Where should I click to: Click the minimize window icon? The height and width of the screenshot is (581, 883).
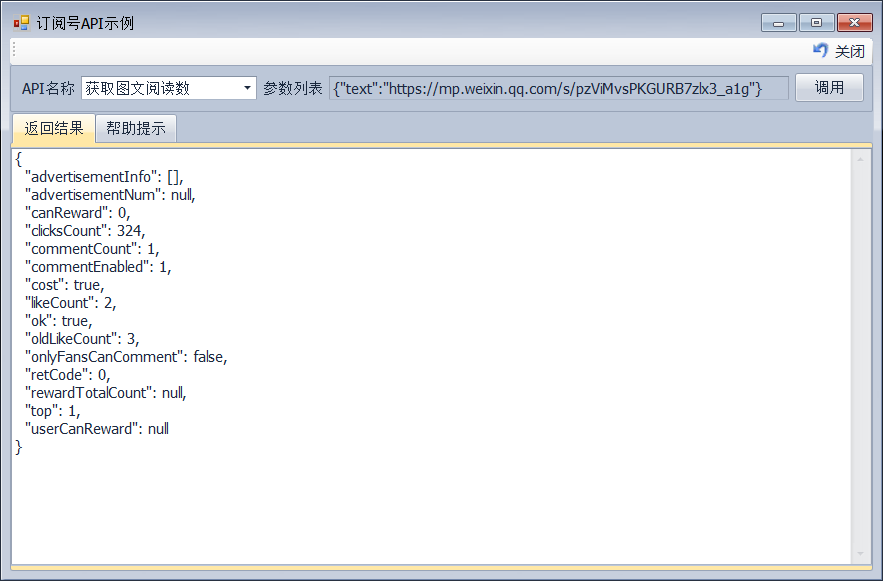pyautogui.click(x=777, y=21)
